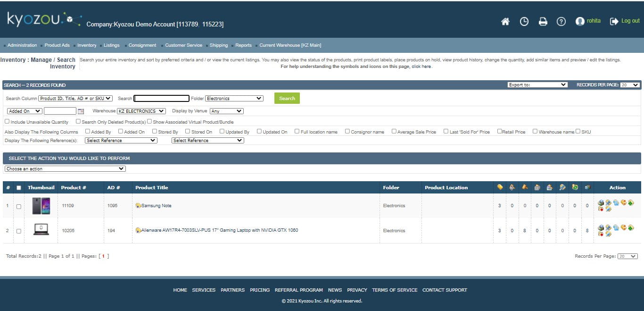The height and width of the screenshot is (311, 644).
Task: Tick the Retail Price column checkbox
Action: click(500, 131)
